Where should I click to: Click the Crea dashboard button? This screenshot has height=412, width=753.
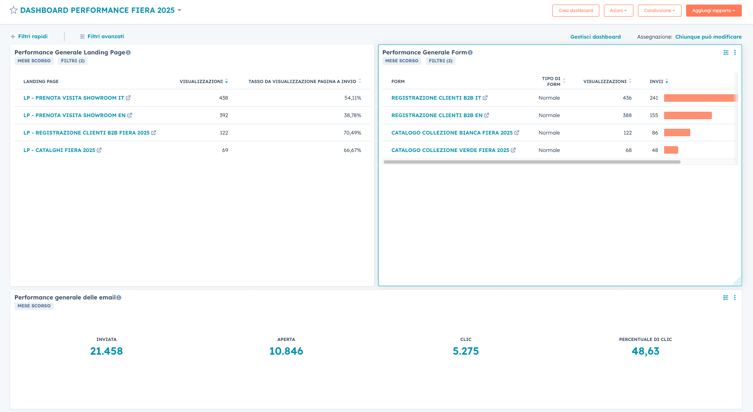click(x=575, y=10)
